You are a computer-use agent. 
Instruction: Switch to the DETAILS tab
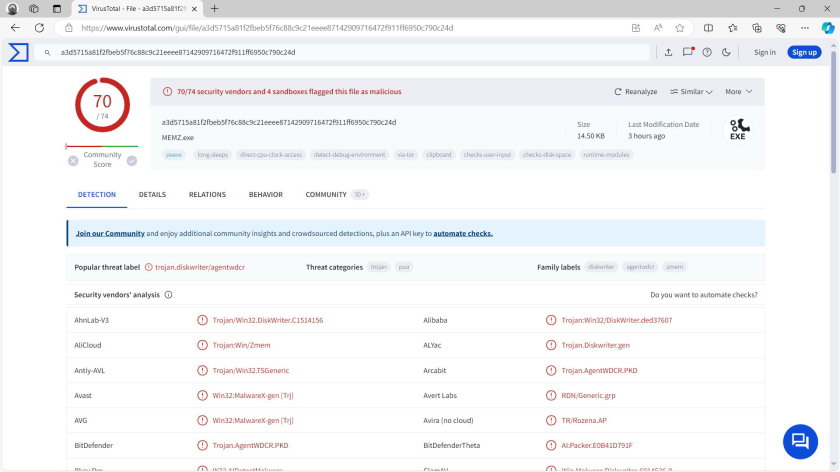[x=152, y=194]
